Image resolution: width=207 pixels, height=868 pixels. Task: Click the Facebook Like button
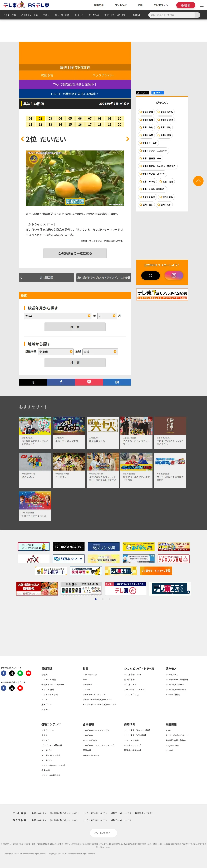tap(157, 93)
